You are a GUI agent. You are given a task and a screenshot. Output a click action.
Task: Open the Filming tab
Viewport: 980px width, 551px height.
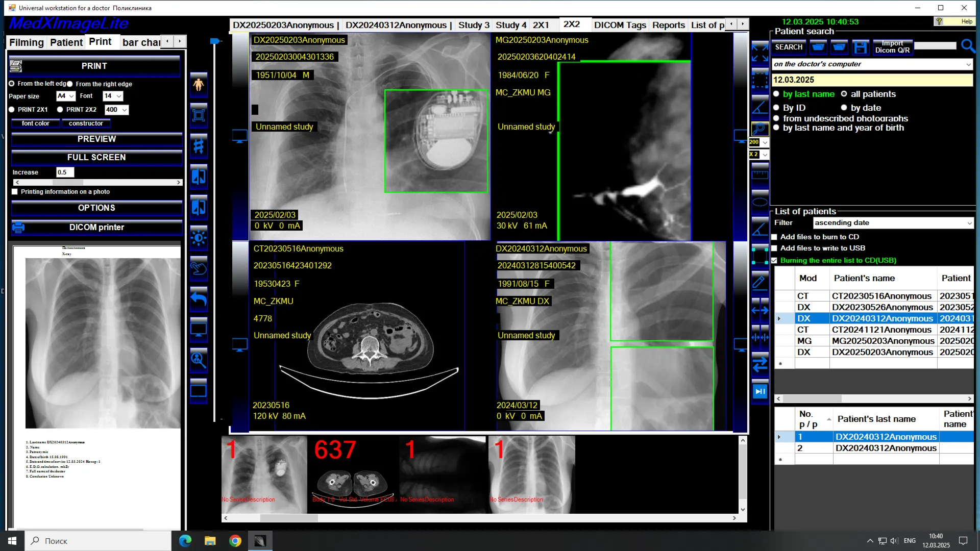coord(27,42)
